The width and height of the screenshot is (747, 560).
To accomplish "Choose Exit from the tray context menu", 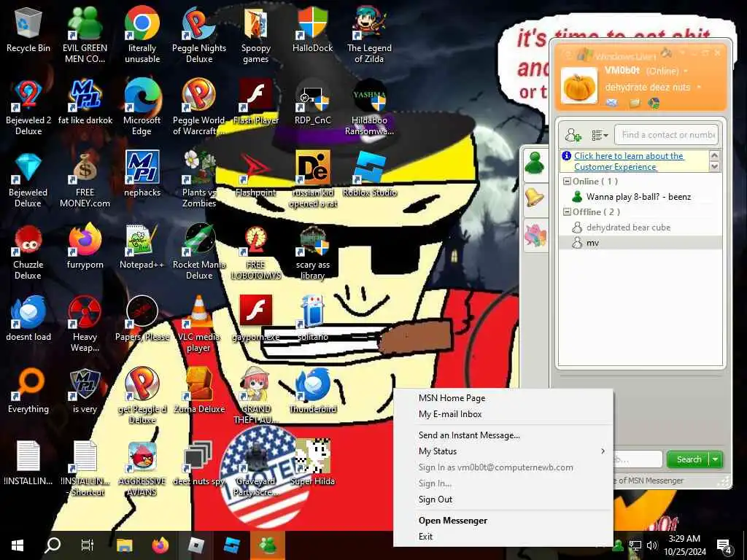I will pyautogui.click(x=425, y=537).
